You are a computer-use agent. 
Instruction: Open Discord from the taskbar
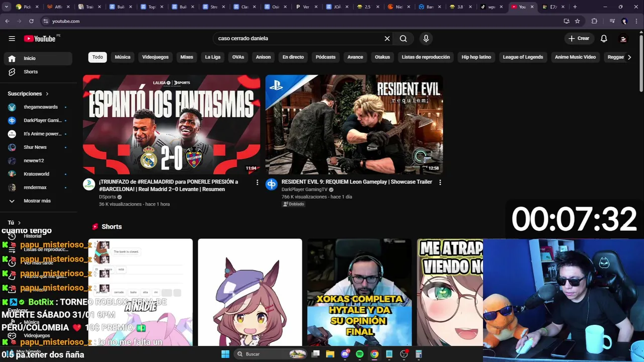click(x=345, y=354)
